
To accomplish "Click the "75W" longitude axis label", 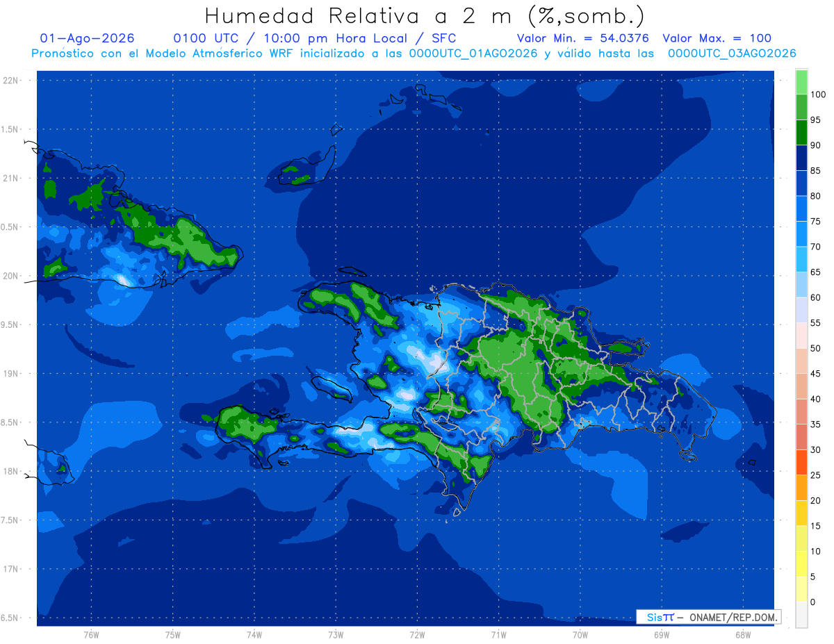I will [x=173, y=635].
